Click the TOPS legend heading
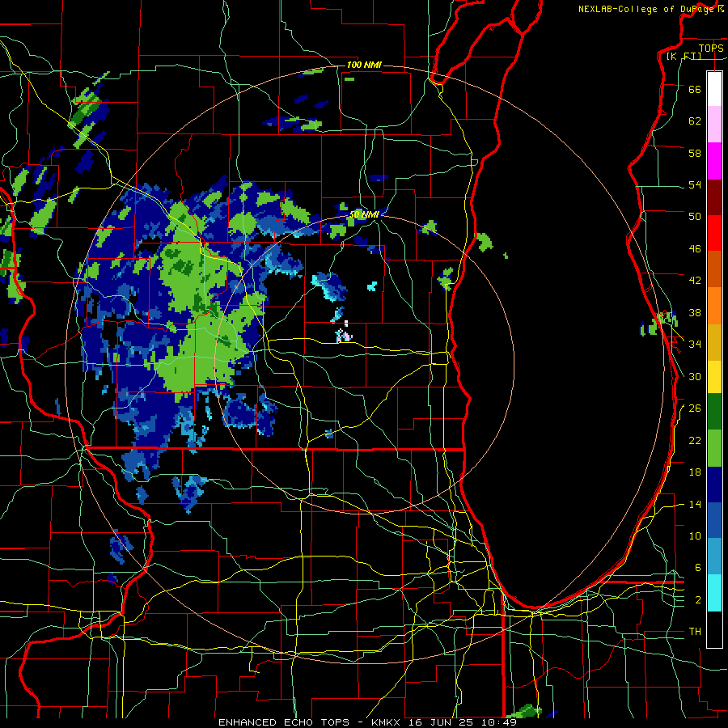The width and height of the screenshot is (728, 728). pyautogui.click(x=711, y=48)
